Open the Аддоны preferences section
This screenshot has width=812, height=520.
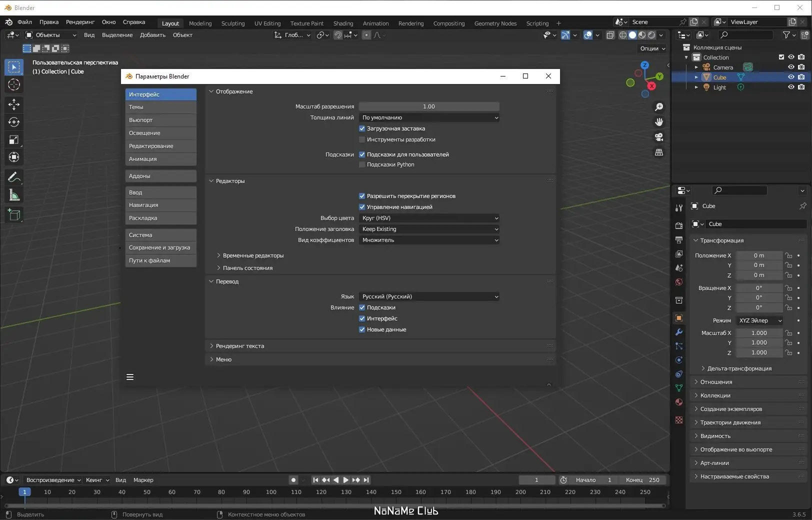tap(160, 176)
